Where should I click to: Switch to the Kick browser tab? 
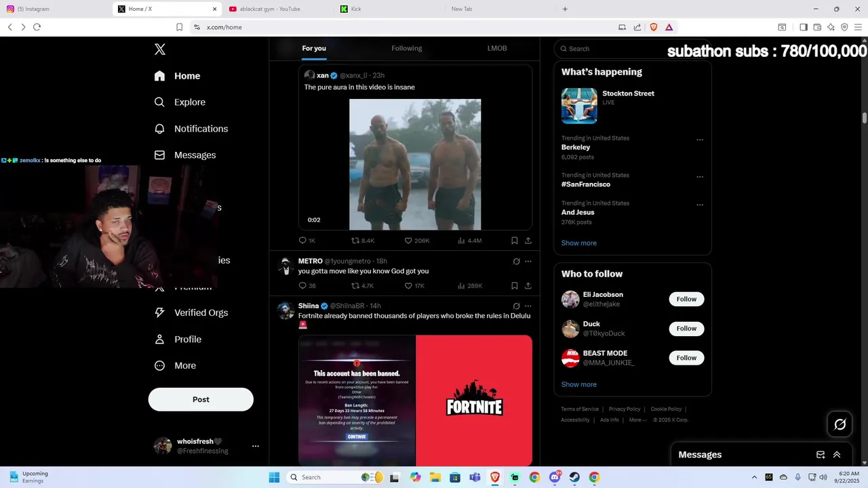click(390, 9)
